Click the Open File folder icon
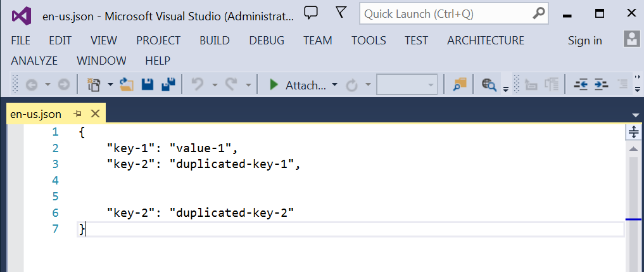 point(127,84)
